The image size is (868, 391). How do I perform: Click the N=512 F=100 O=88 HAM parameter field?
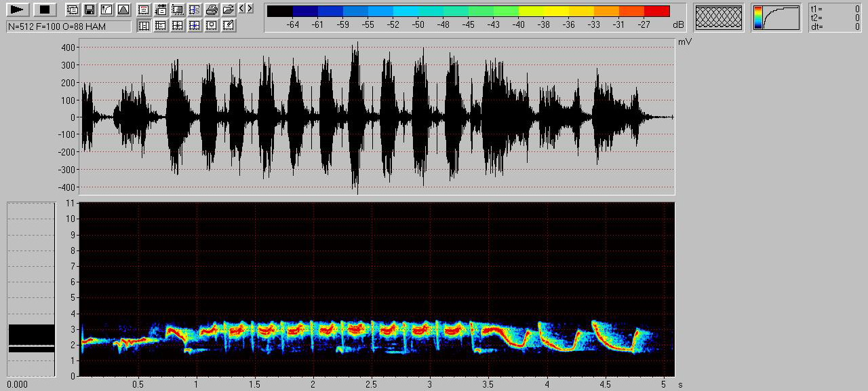(x=68, y=26)
